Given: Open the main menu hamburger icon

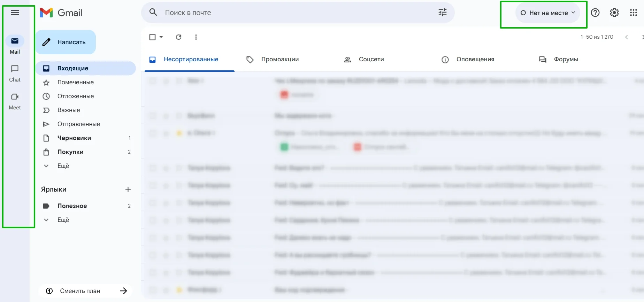Looking at the screenshot, I should (15, 13).
